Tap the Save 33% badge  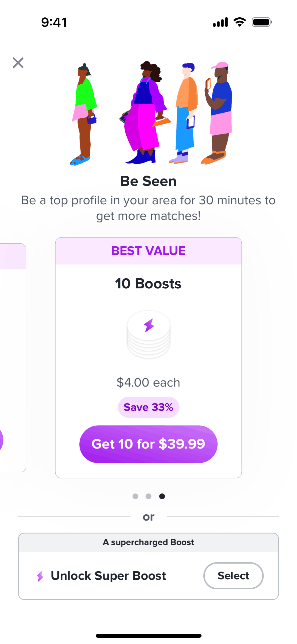point(148,407)
